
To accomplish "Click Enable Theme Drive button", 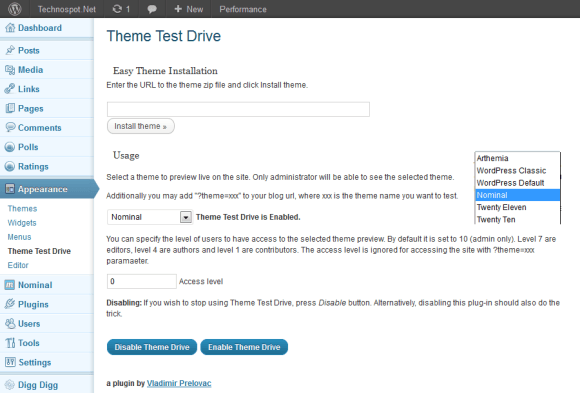I will 244,347.
